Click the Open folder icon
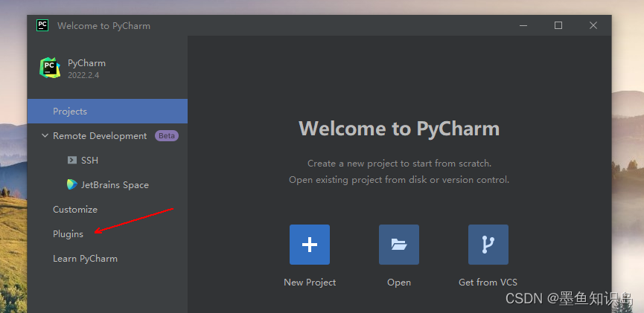Screen dimensions: 644x313 pyautogui.click(x=399, y=245)
